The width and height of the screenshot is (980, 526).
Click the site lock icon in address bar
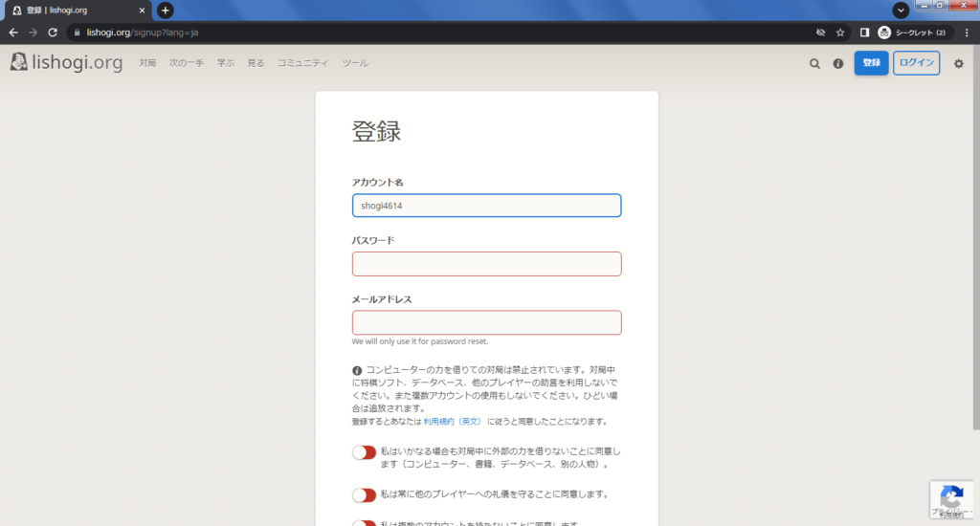pyautogui.click(x=77, y=33)
